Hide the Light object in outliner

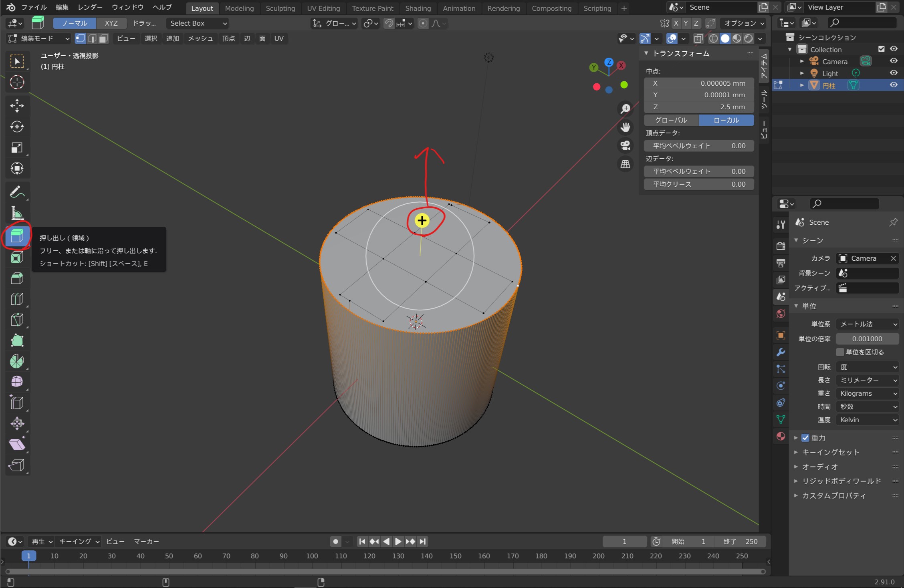click(894, 73)
